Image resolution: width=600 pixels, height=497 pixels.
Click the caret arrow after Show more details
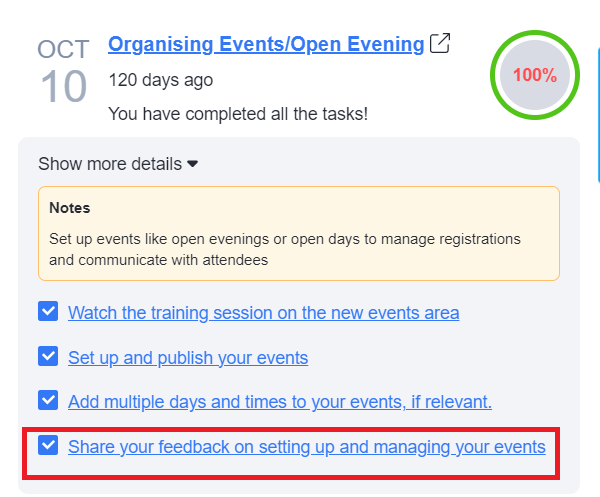(x=193, y=164)
